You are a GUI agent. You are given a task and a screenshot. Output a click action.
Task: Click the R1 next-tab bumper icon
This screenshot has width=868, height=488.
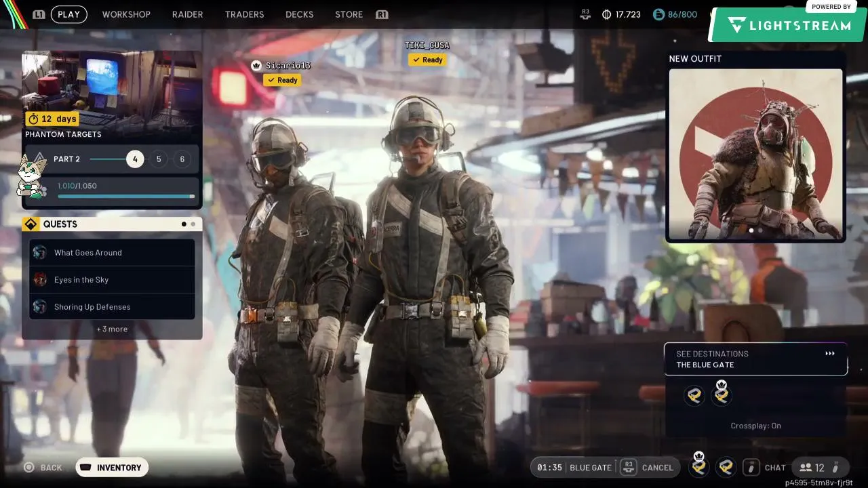382,14
